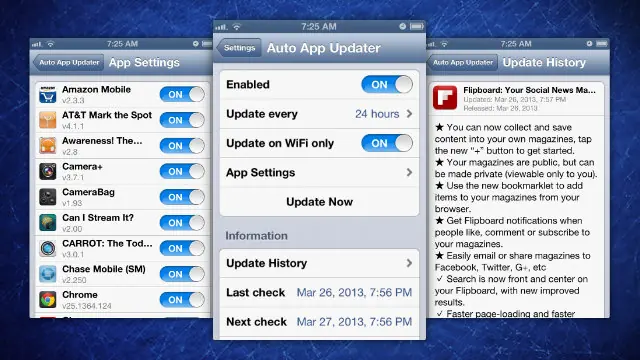640x360 pixels.
Task: Toggle Can I Stream It? switch
Action: pos(182,223)
